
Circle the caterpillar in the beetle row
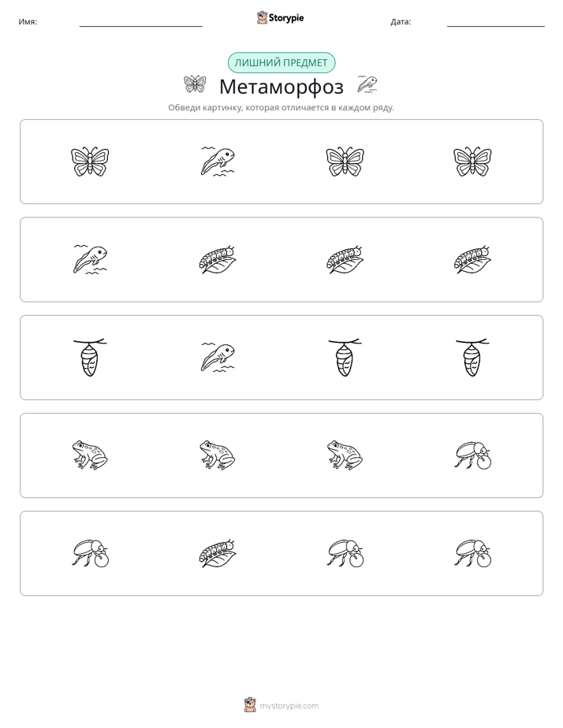tap(218, 553)
